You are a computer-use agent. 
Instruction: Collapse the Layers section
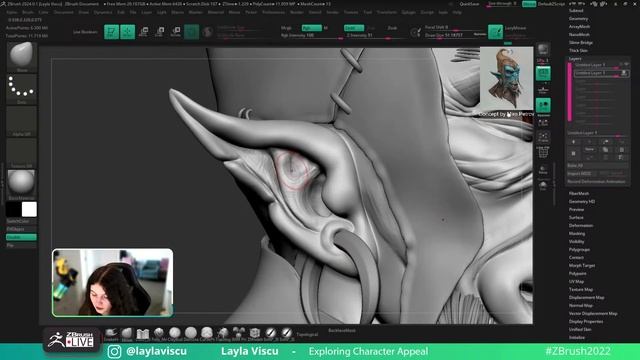575,59
